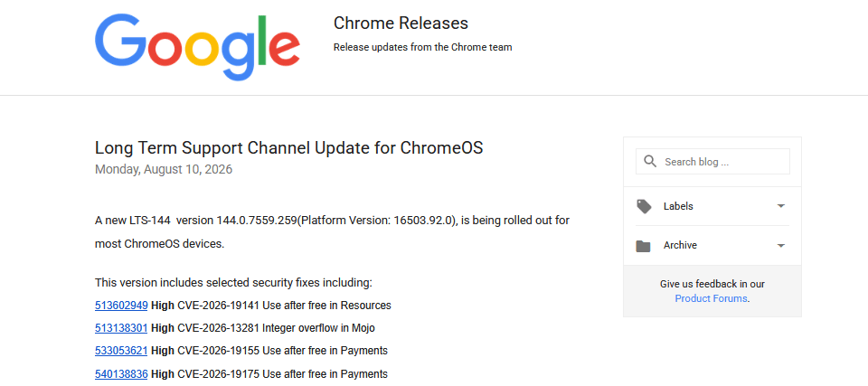Screen dimensions: 868x386
Task: Open bug link 513138301
Action: [121, 328]
